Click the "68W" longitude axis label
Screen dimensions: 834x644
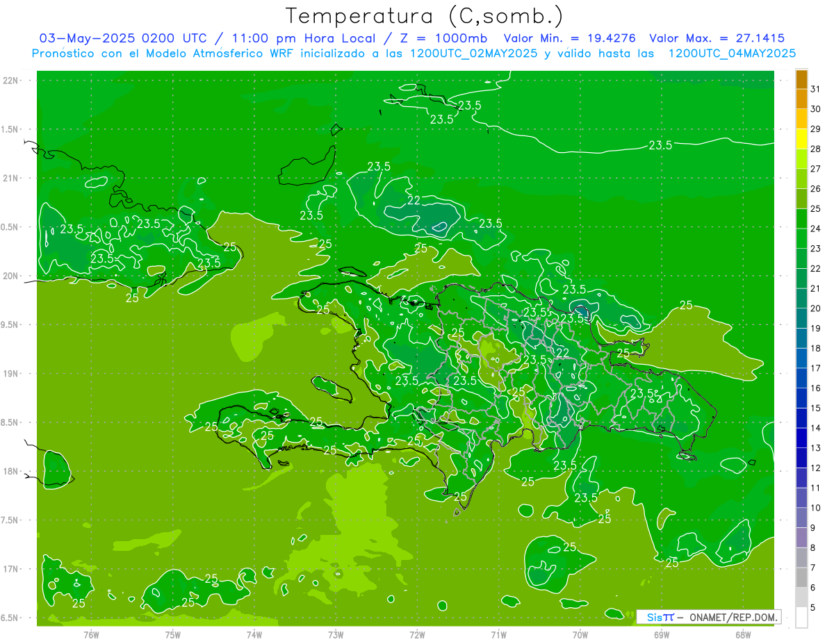[x=743, y=635]
